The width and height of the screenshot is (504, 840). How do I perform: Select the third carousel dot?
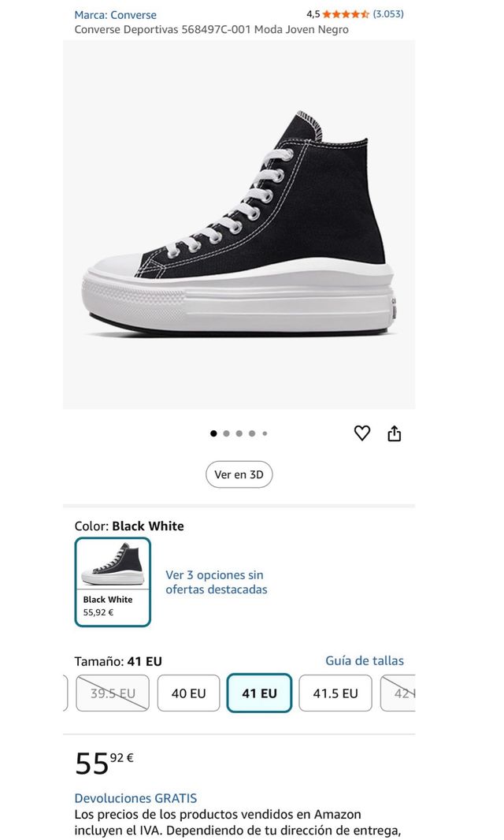pos(239,433)
